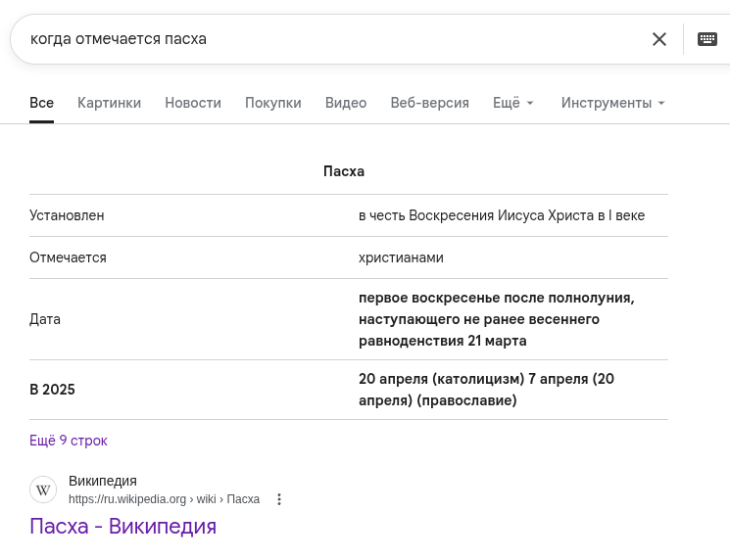Click the Пасха table heading

(x=344, y=171)
